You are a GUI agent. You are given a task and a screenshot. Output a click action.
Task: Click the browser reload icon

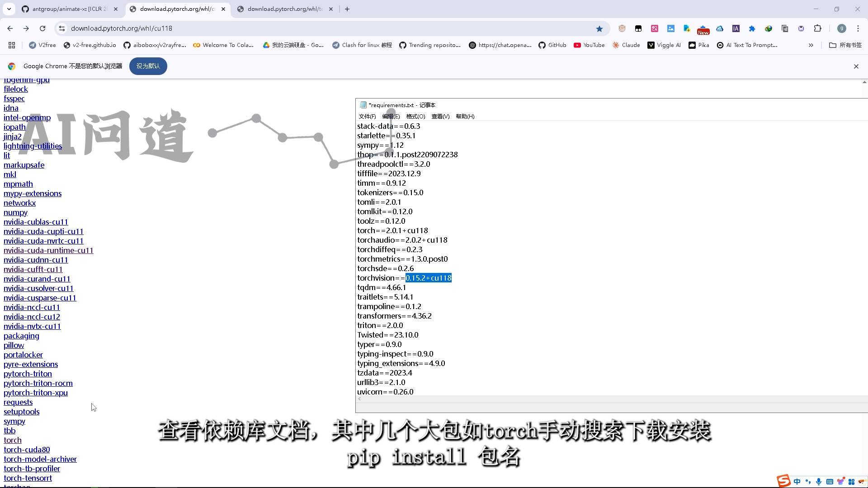tap(42, 28)
